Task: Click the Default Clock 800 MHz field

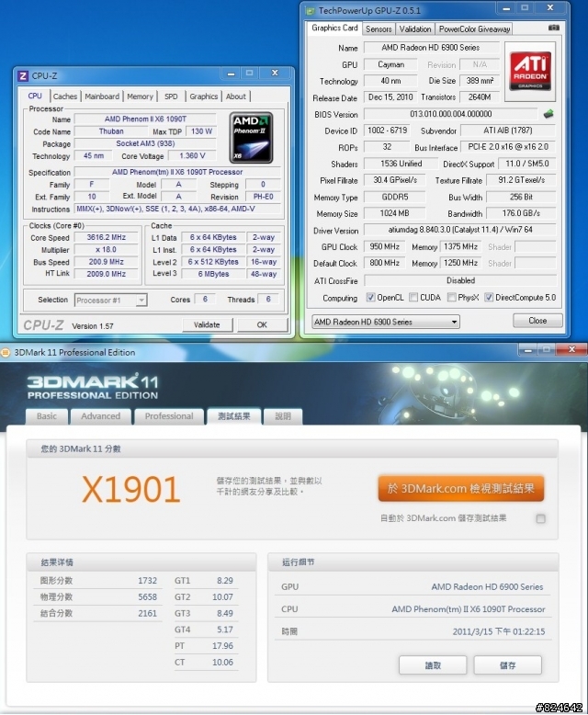Action: [385, 263]
